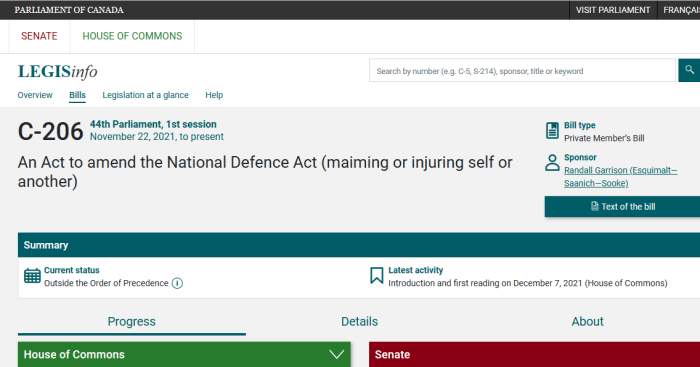The image size is (700, 367).
Task: Open the House of Commons tab
Action: [x=132, y=36]
